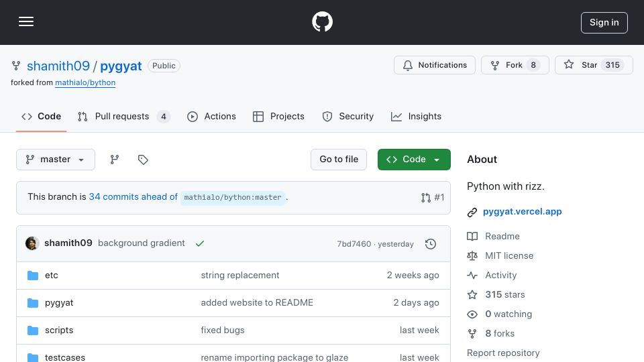Open string replacement commit message
Image resolution: width=644 pixels, height=362 pixels.
tap(240, 275)
